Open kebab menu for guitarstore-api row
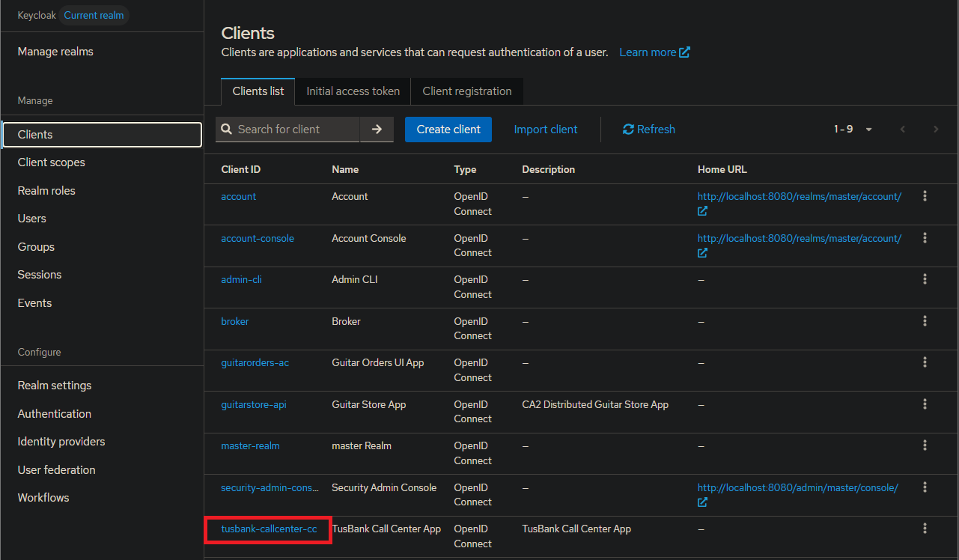 point(925,404)
